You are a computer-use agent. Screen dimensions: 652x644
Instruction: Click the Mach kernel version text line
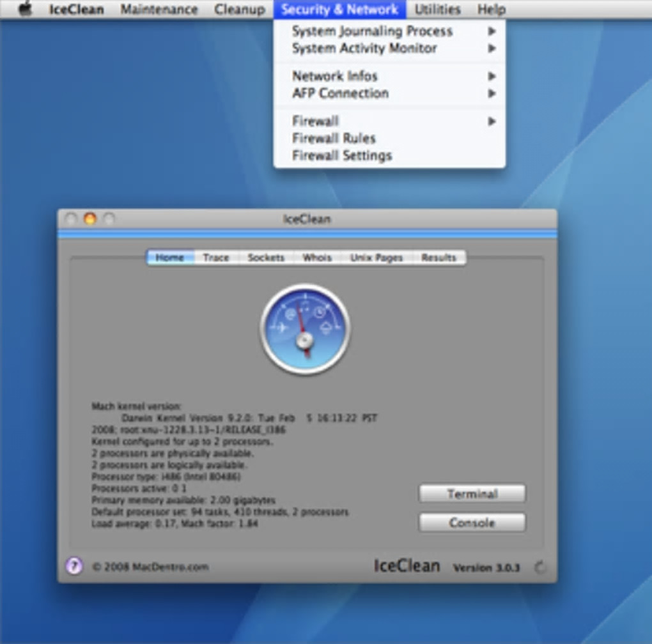(x=136, y=406)
